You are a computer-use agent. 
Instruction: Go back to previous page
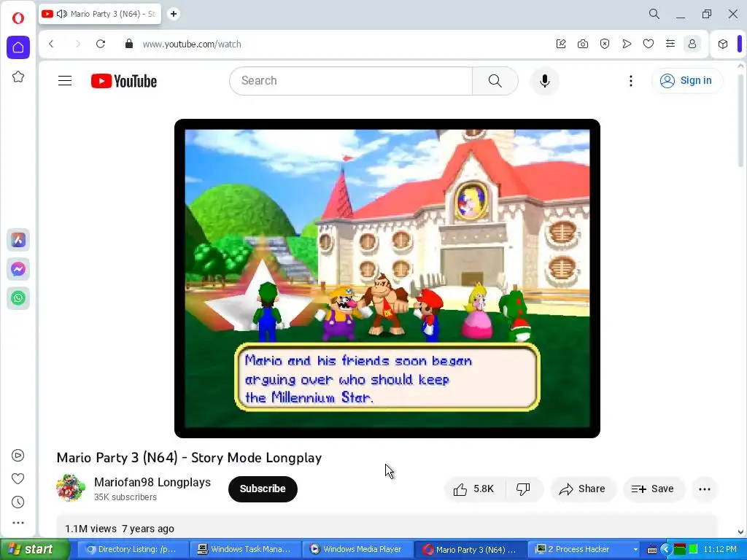pos(52,44)
